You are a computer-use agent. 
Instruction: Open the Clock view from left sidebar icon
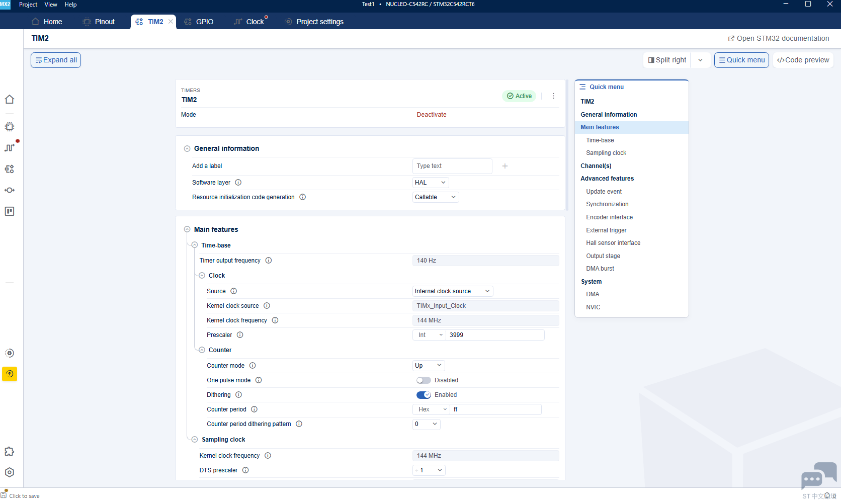point(10,147)
